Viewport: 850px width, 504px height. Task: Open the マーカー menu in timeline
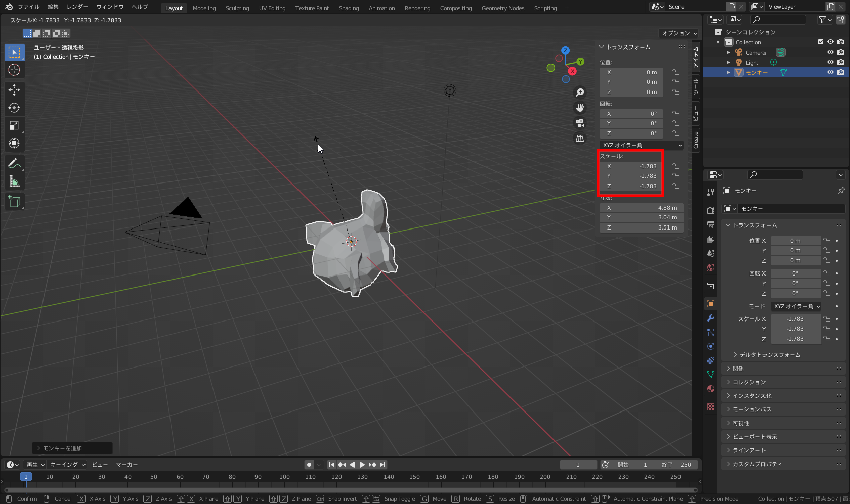coord(127,465)
